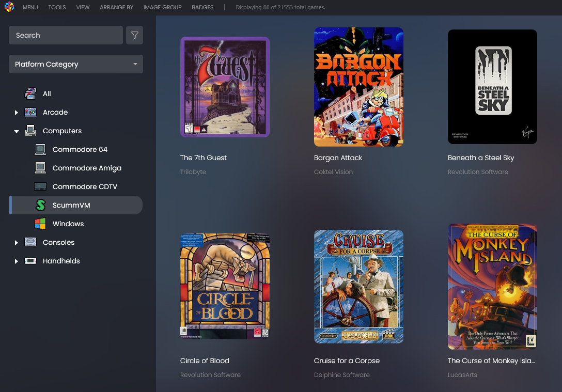Click the Consoles category icon
The height and width of the screenshot is (392, 562).
[30, 242]
